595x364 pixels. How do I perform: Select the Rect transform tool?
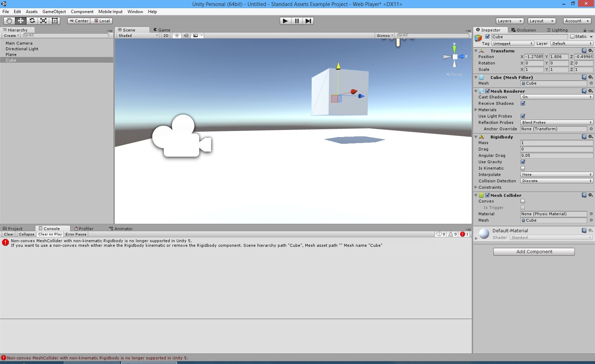click(55, 21)
